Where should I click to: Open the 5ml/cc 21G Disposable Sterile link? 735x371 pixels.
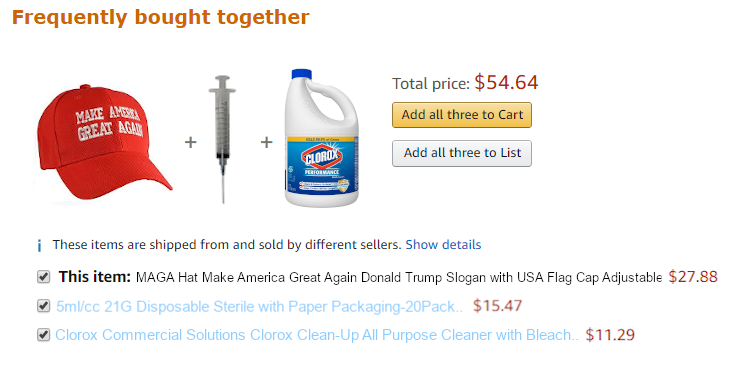259,306
